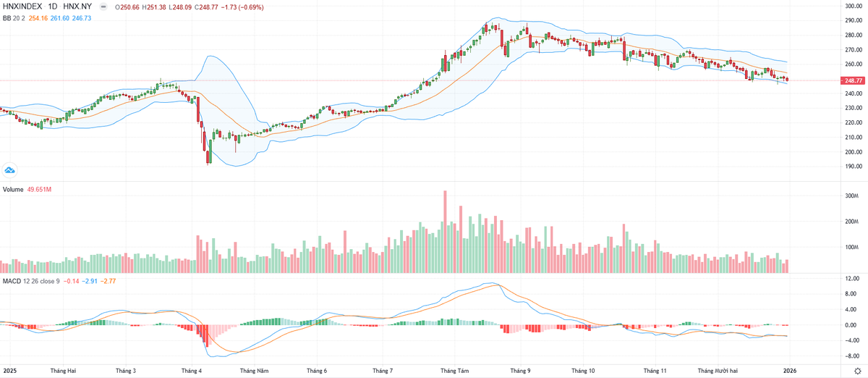868x378 pixels.
Task: Click the current price label 248.77
Action: [x=854, y=81]
